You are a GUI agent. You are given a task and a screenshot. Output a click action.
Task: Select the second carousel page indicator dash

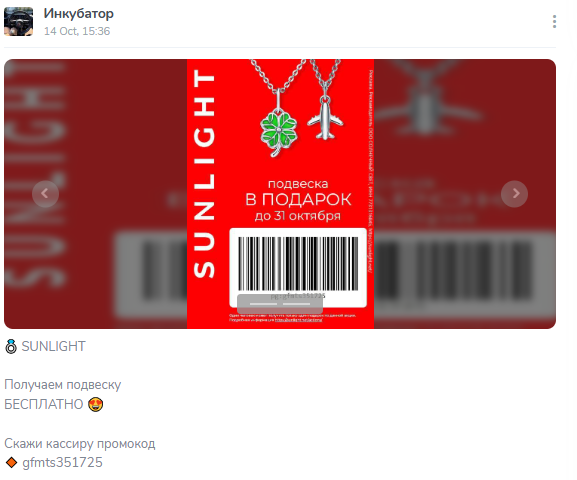tap(297, 304)
